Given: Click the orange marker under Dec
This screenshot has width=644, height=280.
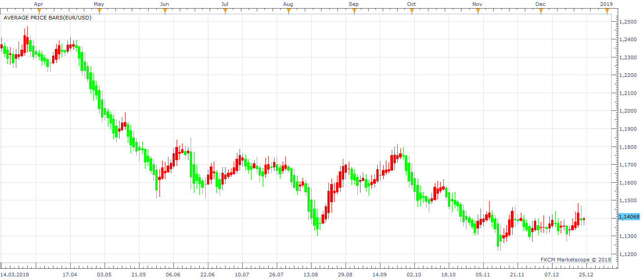Looking at the screenshot, I should [x=540, y=11].
